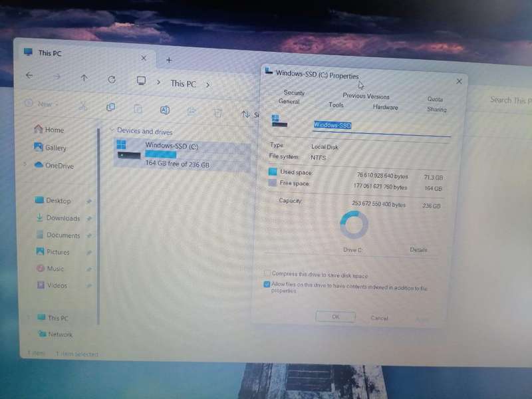This screenshot has width=532, height=399.
Task: Open Downloads folder in sidebar
Action: click(59, 217)
